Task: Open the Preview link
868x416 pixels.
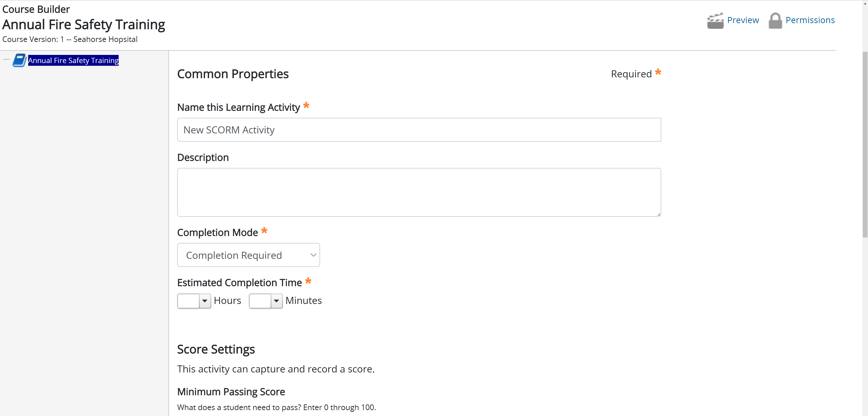Action: (x=743, y=20)
